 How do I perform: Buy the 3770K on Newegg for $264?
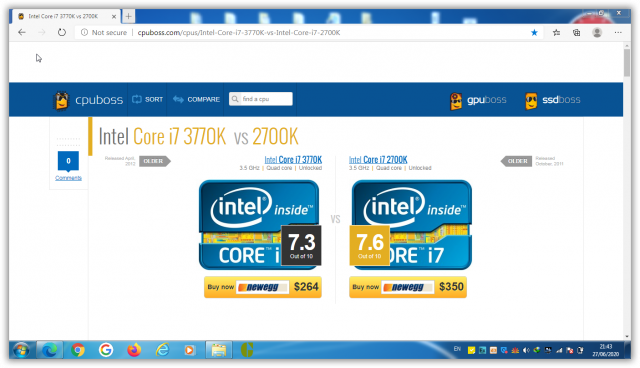(x=263, y=287)
